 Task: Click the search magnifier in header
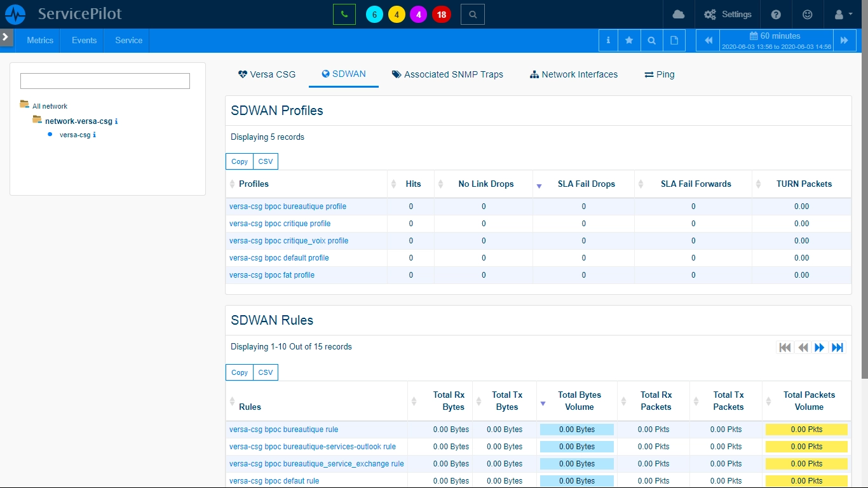click(473, 14)
